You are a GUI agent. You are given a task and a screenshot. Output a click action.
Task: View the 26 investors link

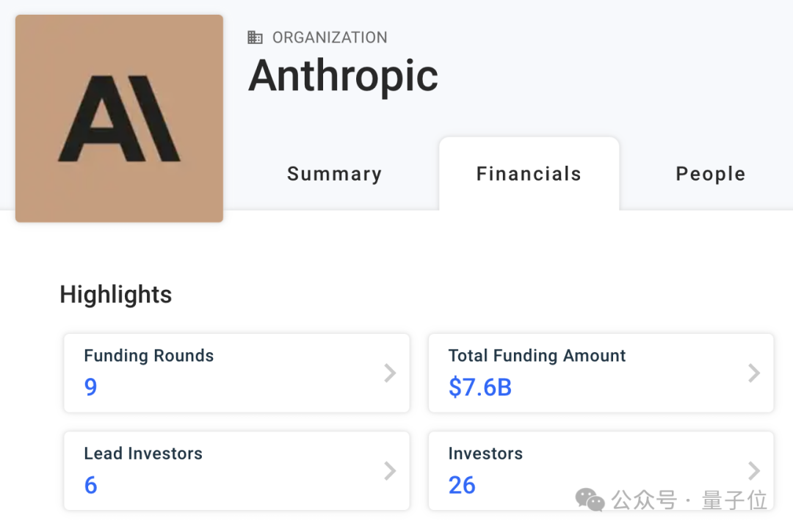pos(462,485)
